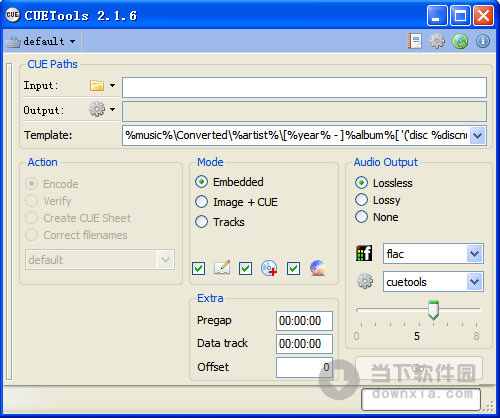Click the compression level slider thumb
Screen dimensions: 500x418
433,310
